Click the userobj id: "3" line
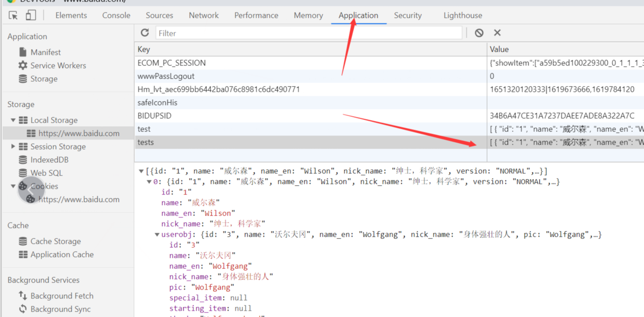644x317 pixels. (x=184, y=245)
